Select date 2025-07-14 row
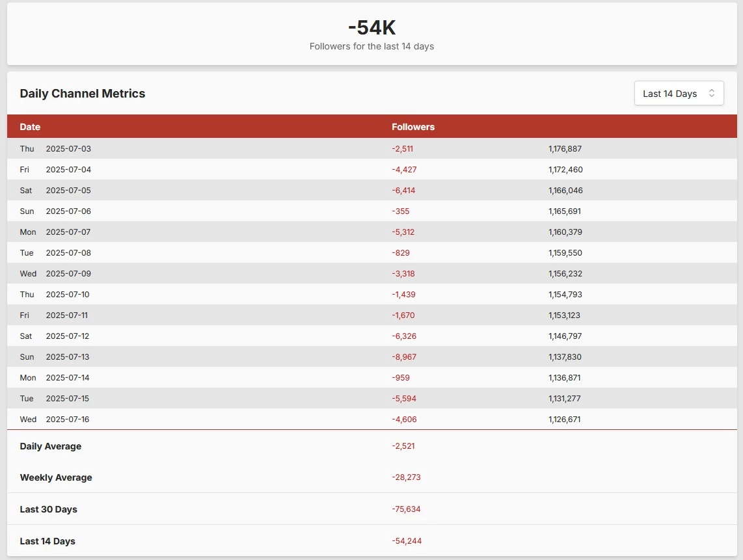Viewport: 743px width, 560px height. point(372,378)
